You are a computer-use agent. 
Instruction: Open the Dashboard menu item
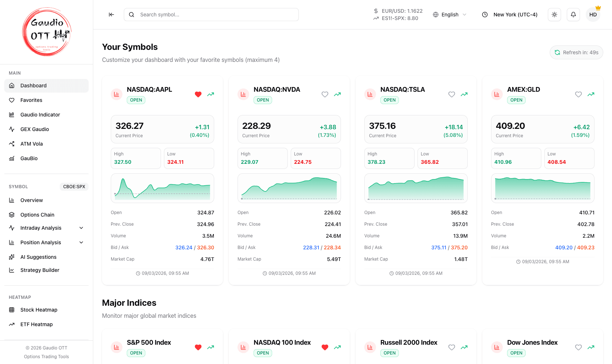47,86
